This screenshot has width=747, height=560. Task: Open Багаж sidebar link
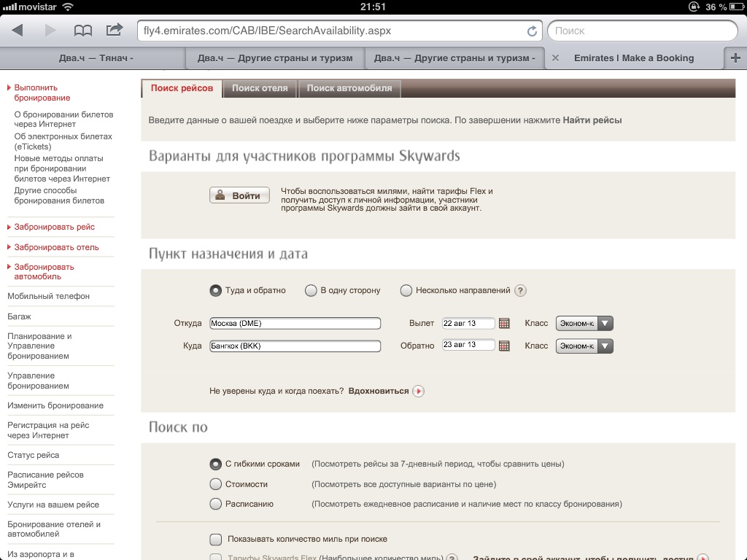(x=19, y=316)
